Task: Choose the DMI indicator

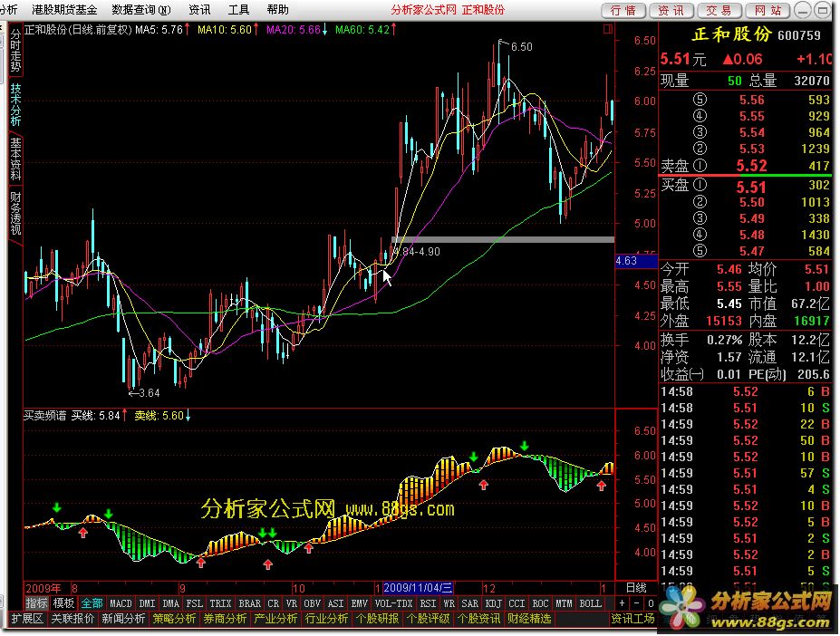Action: (148, 603)
